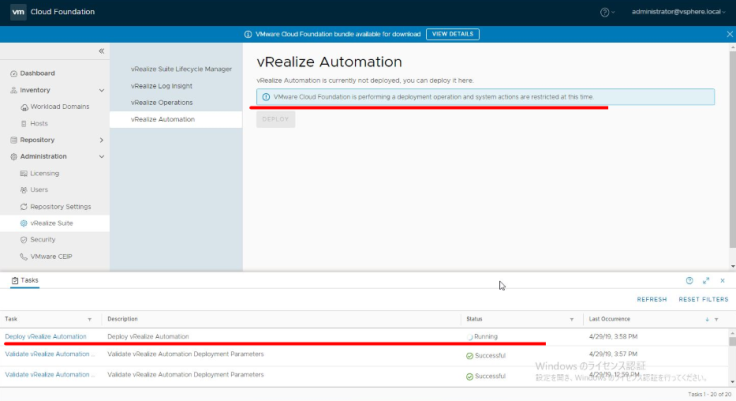Click the vRealize Suite icon
Image resolution: width=736 pixels, height=401 pixels.
23,224
